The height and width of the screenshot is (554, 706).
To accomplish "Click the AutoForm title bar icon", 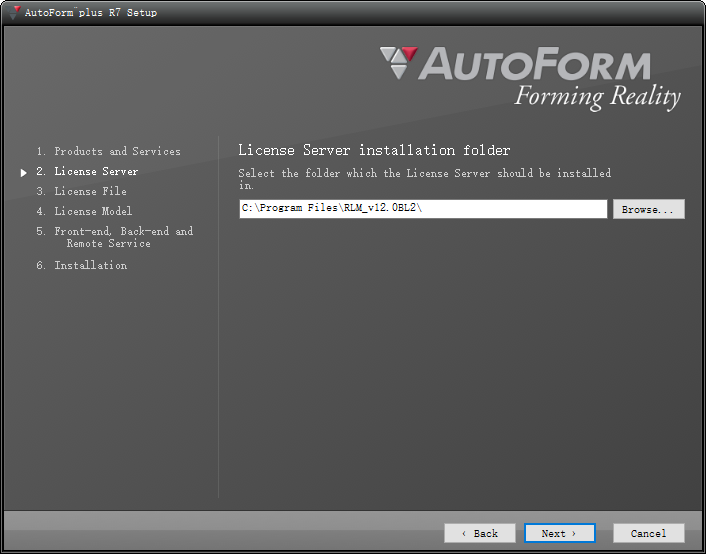I will (x=15, y=12).
